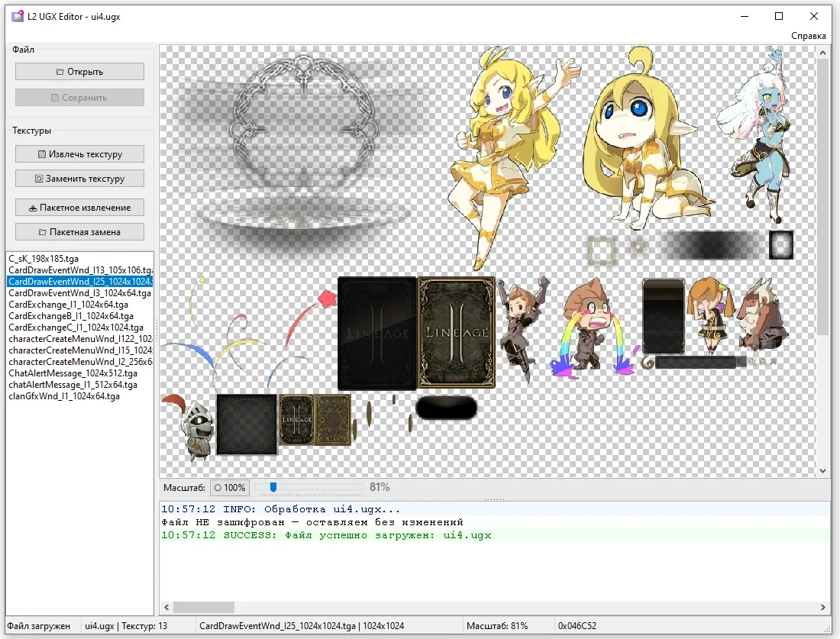
Task: Click status bar text Файл загружен
Action: pyautogui.click(x=39, y=625)
